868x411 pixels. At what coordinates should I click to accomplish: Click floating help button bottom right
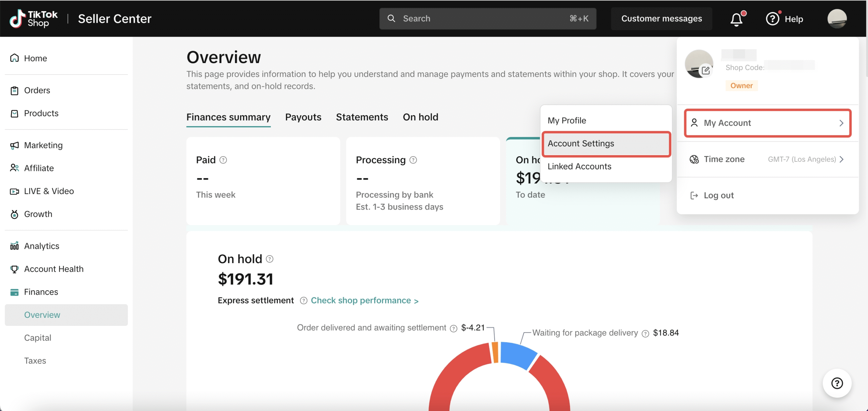tap(837, 383)
